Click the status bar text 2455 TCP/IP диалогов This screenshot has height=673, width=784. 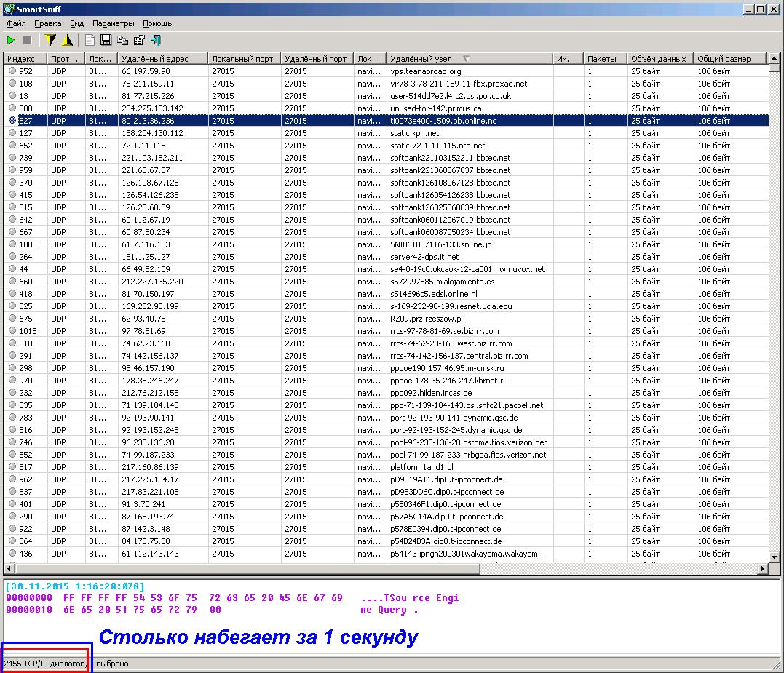[x=45, y=664]
